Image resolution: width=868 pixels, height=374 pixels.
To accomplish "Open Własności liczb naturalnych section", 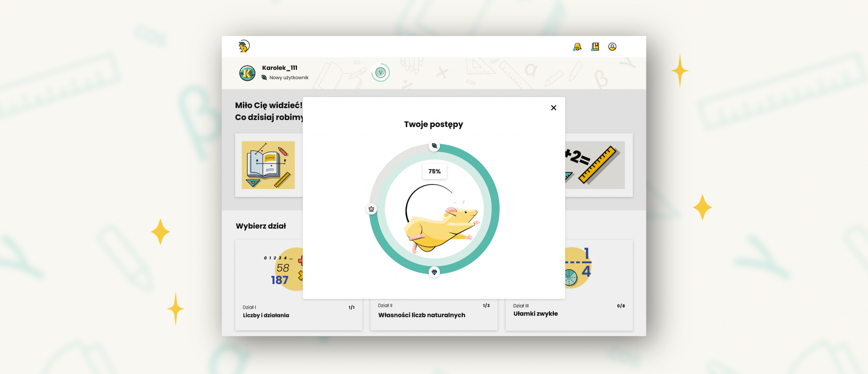I will (434, 314).
